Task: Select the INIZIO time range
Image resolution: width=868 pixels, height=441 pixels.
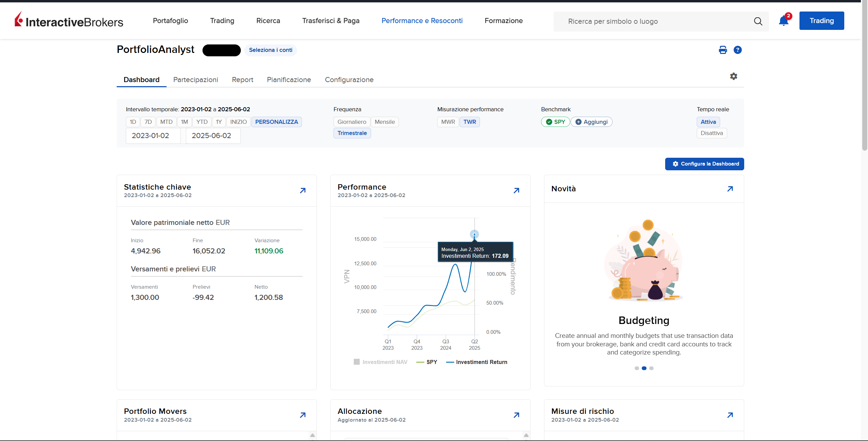Action: click(239, 122)
